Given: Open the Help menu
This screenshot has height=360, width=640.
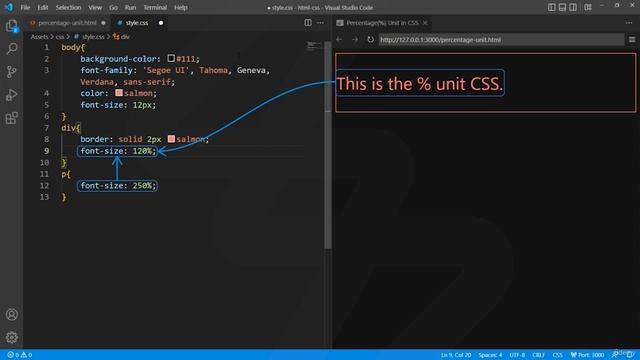Looking at the screenshot, I should coord(181,7).
